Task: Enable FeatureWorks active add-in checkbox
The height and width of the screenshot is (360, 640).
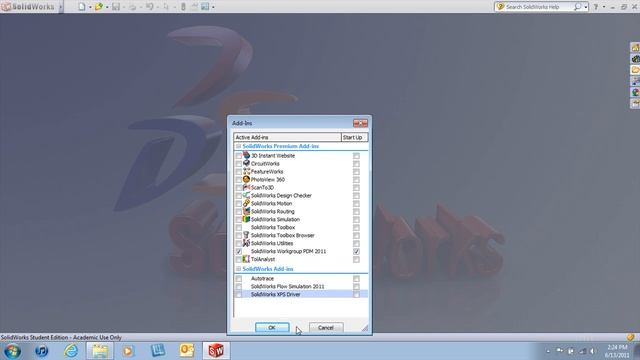Action: pyautogui.click(x=239, y=172)
